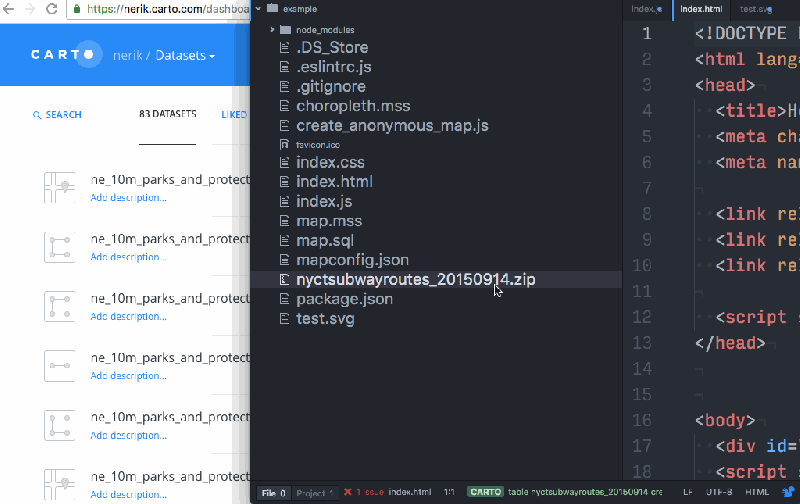Place cursor on the <head> tag line
The image size is (800, 504).
click(725, 85)
